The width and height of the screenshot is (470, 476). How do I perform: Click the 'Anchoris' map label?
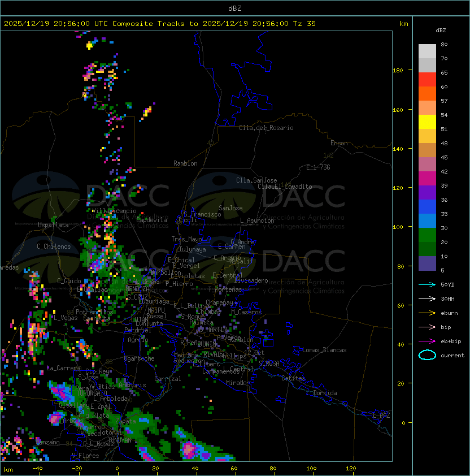(x=132, y=385)
